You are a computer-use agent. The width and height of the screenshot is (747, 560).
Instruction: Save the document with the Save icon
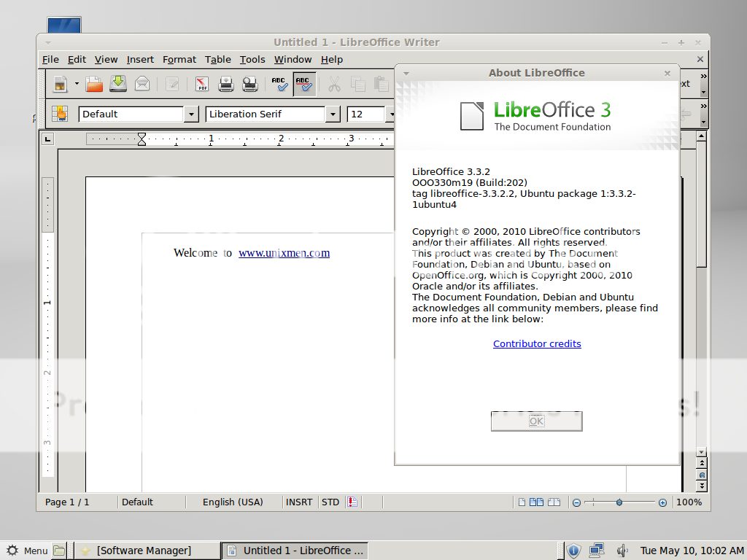point(118,85)
